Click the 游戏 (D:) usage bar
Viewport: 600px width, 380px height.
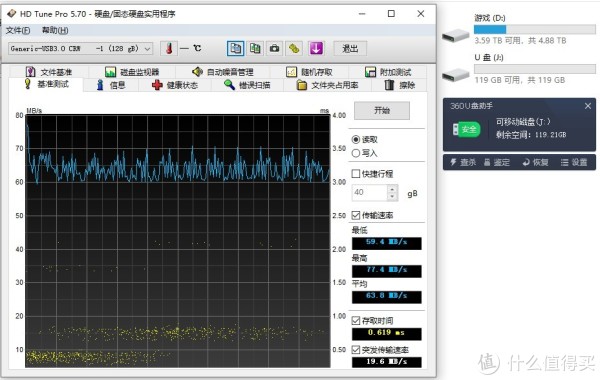pos(535,29)
